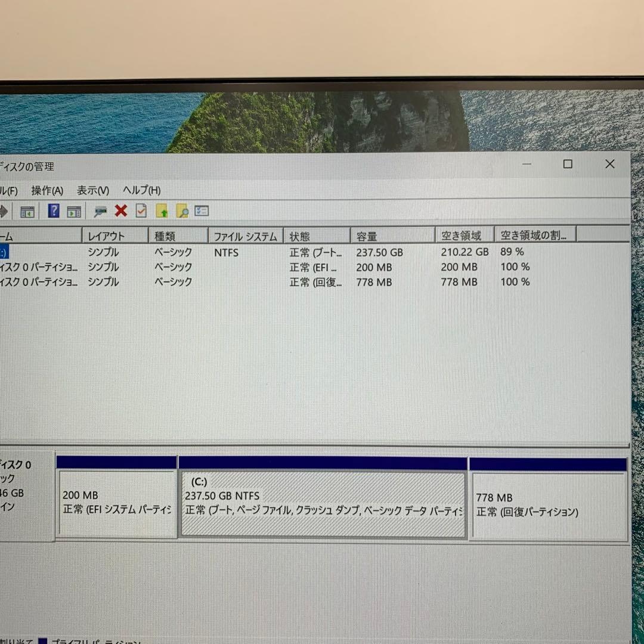Click the red X delete volume icon

(121, 210)
